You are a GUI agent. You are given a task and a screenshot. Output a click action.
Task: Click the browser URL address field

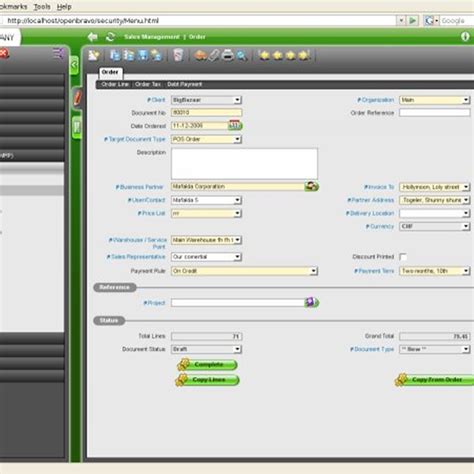[x=200, y=21]
